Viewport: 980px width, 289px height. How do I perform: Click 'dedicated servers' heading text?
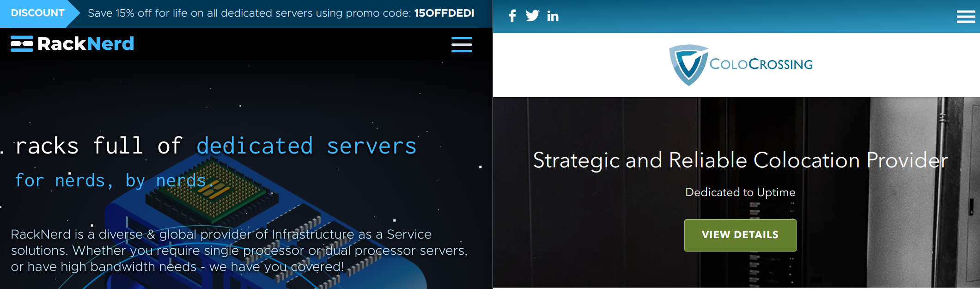(x=306, y=146)
